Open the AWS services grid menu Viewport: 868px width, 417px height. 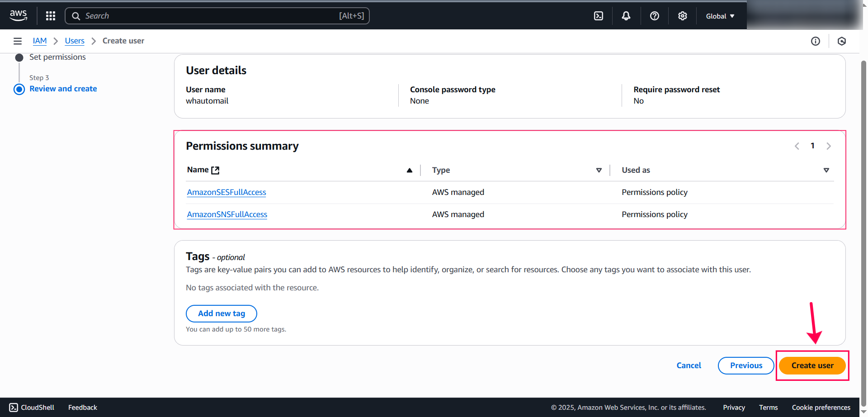point(50,15)
